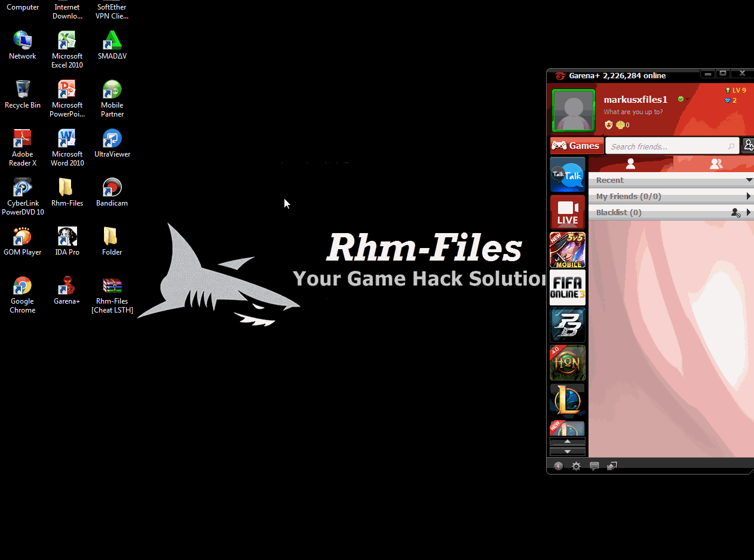The width and height of the screenshot is (754, 560).
Task: Click the gold shells balance icon
Action: click(620, 125)
